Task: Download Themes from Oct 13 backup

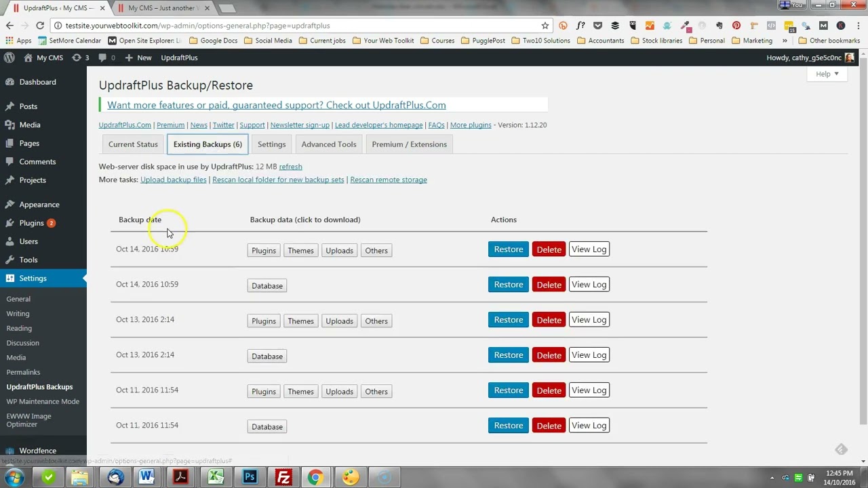Action: [x=300, y=321]
